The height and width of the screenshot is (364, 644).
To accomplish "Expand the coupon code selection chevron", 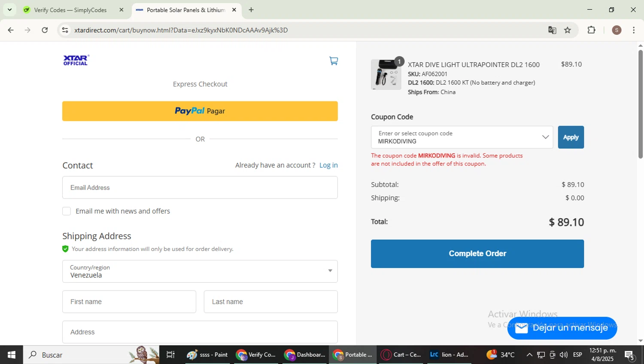I will [x=545, y=137].
